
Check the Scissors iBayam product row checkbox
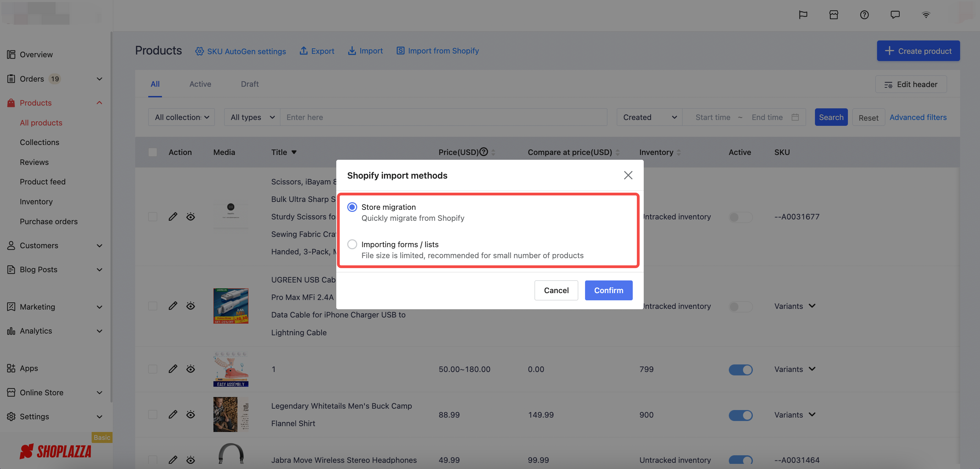coord(153,216)
